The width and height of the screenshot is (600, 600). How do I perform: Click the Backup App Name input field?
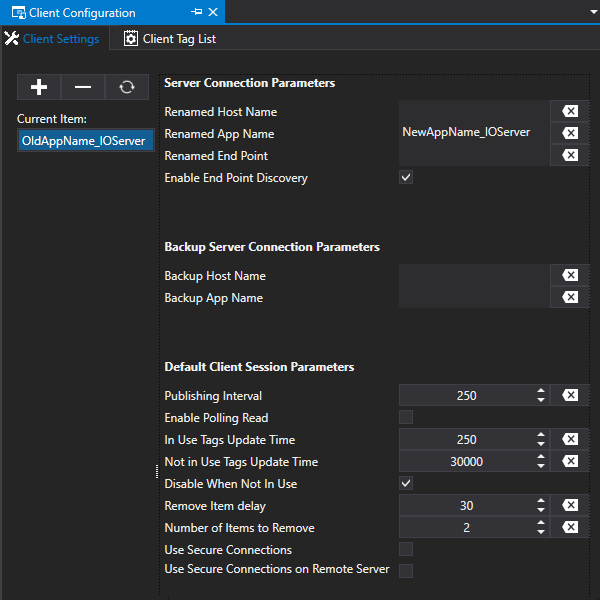click(x=473, y=297)
